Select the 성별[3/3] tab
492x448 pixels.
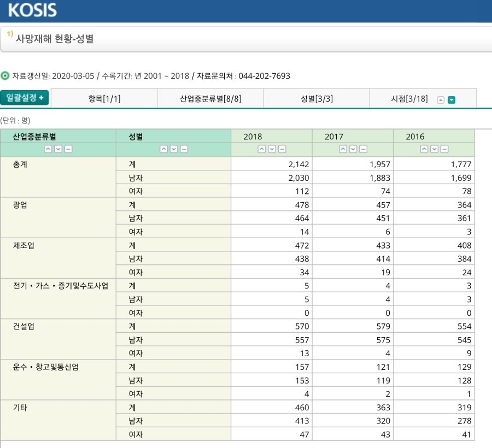[315, 98]
